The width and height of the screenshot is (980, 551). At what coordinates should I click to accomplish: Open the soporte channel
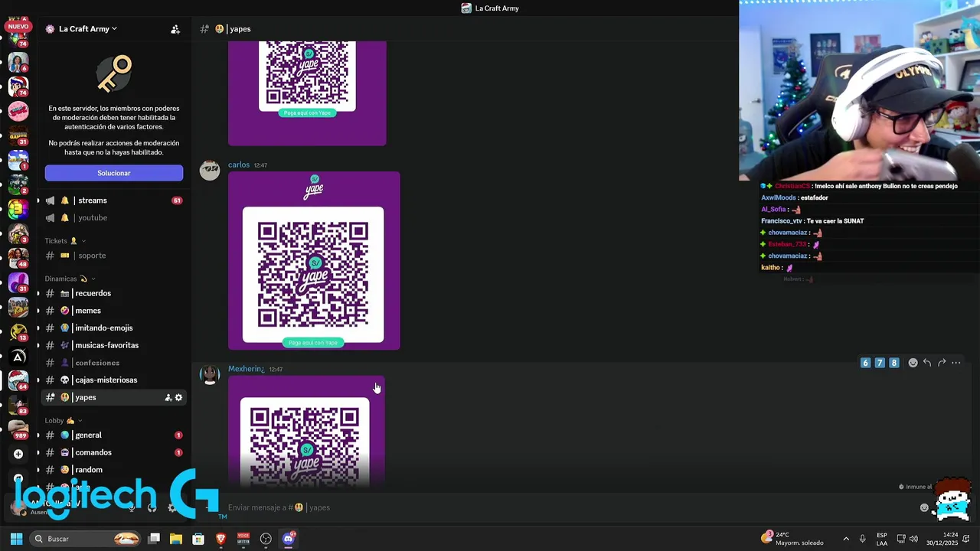coord(113,256)
